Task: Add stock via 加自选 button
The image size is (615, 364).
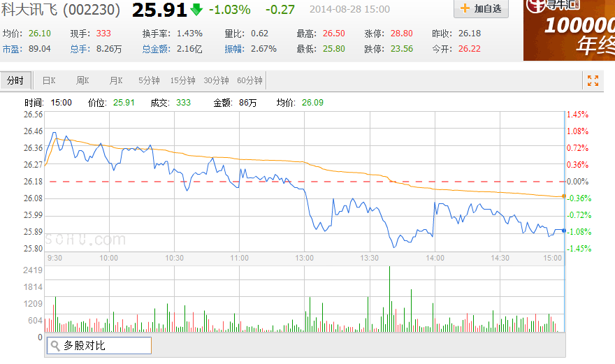Action: pyautogui.click(x=481, y=8)
